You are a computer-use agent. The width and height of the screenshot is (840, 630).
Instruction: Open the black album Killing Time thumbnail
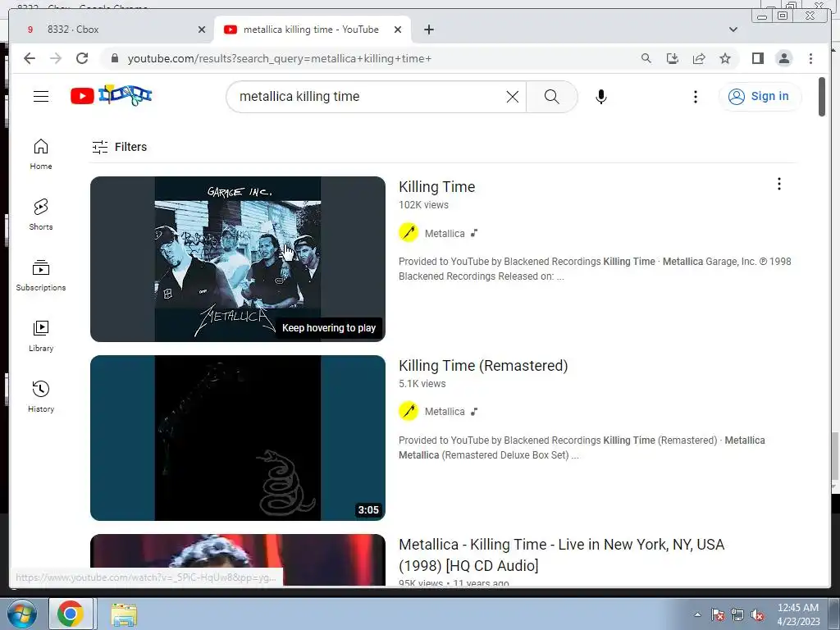pos(238,438)
